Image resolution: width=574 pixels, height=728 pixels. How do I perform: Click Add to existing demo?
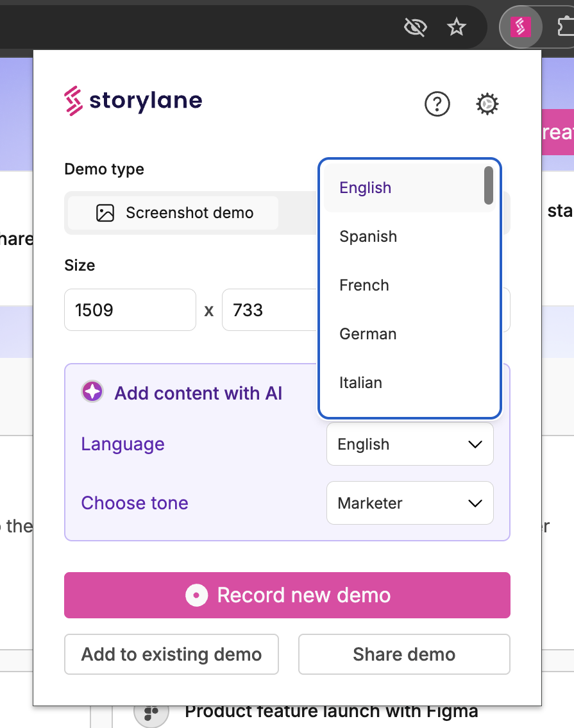tap(171, 654)
